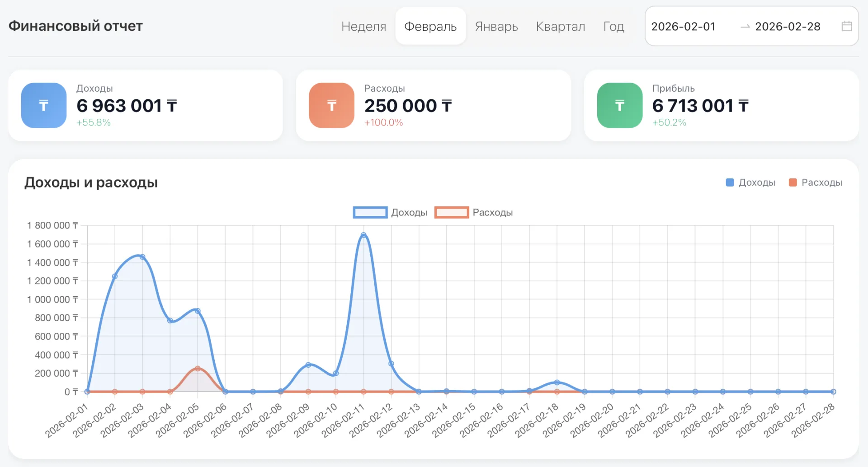Toggle the Доходы dataset in chart legend
The width and height of the screenshot is (868, 467).
click(390, 212)
